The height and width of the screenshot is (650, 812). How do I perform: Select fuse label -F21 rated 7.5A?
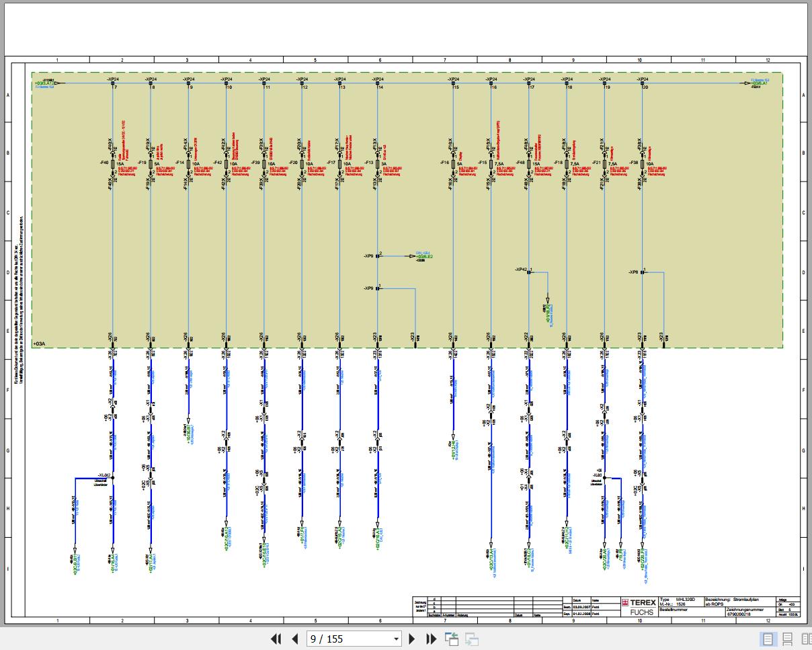coord(596,163)
